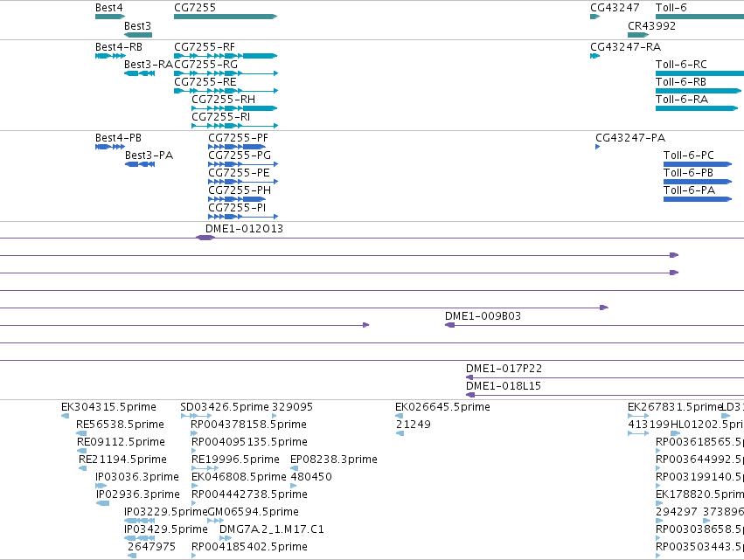Select the RE56538.5prime EST glyph
744x560 pixels.
click(x=81, y=433)
